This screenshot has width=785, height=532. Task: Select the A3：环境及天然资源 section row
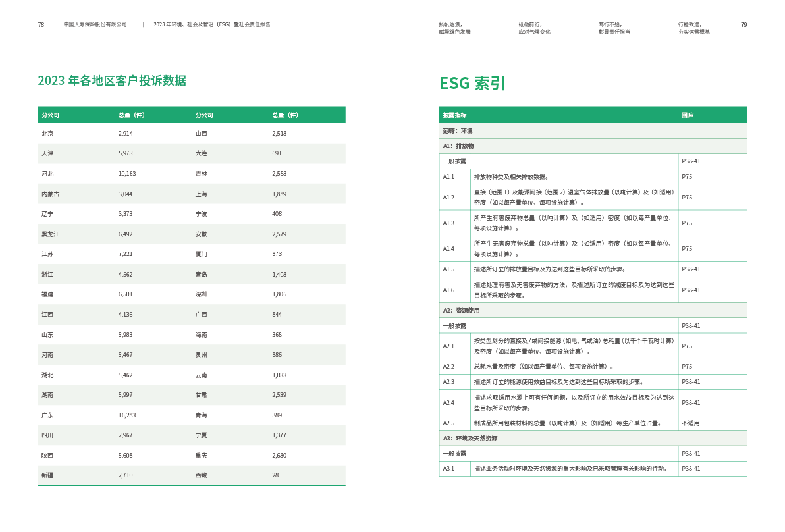tap(470, 439)
